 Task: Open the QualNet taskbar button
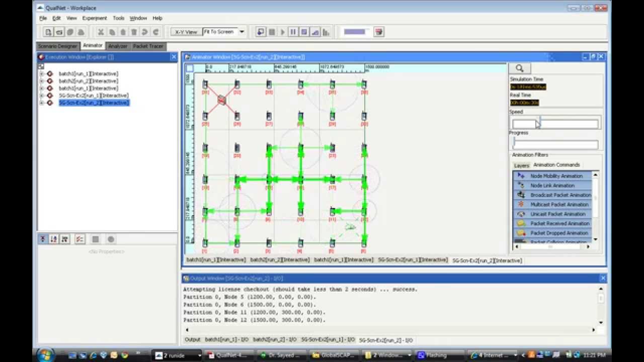tap(231, 355)
